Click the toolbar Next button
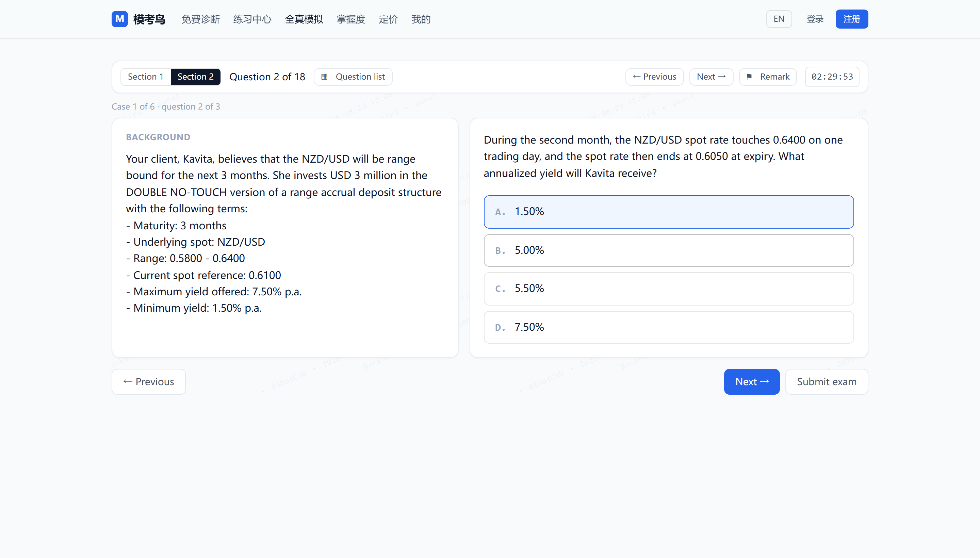980x558 pixels. click(x=711, y=77)
